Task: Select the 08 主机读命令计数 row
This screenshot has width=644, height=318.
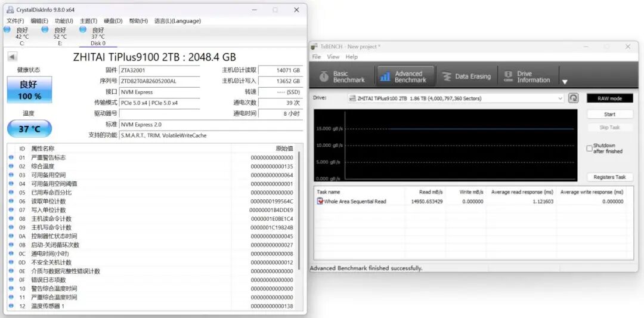Action: [151, 218]
